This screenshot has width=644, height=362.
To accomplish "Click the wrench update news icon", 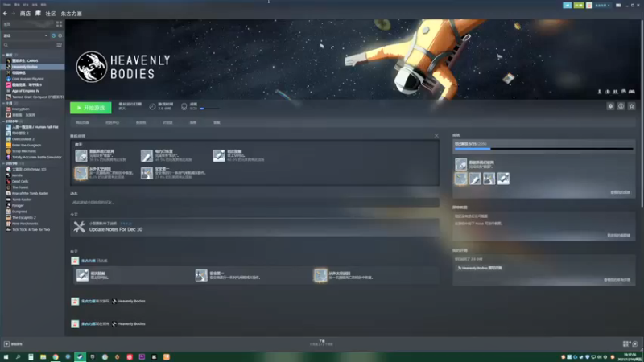I will click(x=79, y=227).
